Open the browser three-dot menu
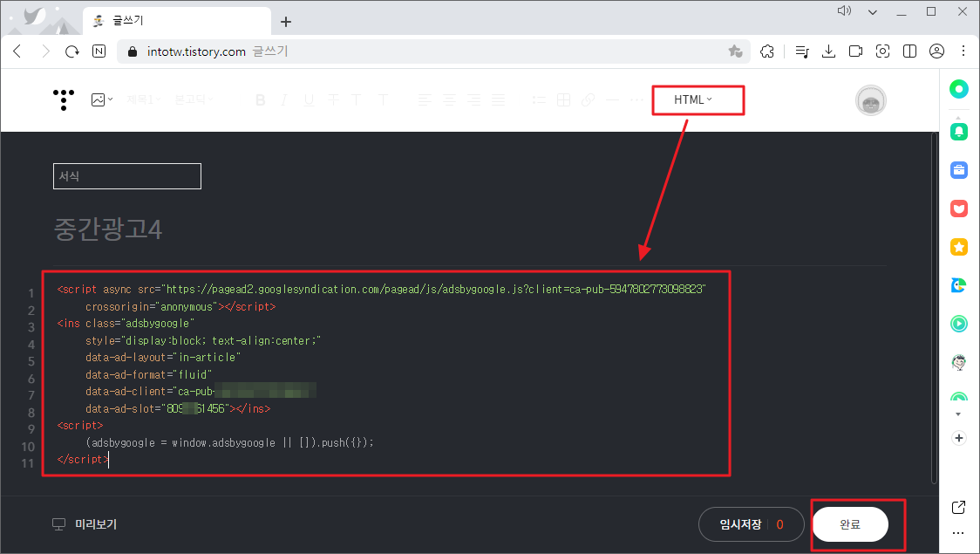The height and width of the screenshot is (554, 980). [x=963, y=51]
